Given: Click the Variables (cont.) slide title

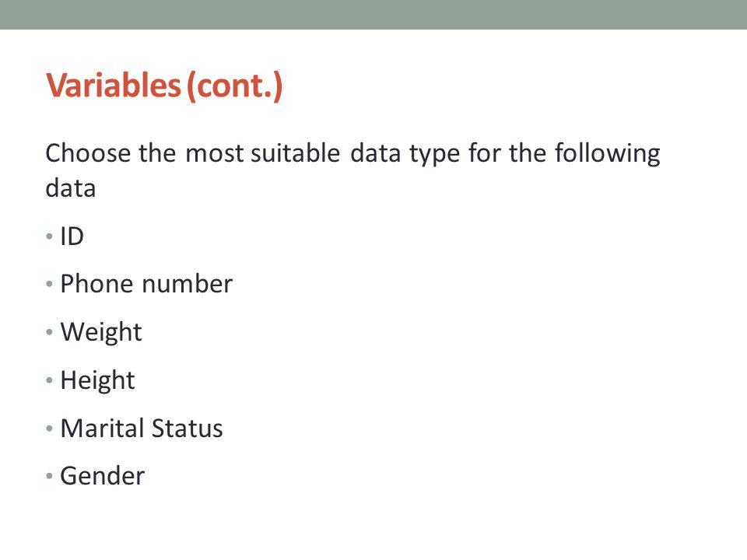Looking at the screenshot, I should pyautogui.click(x=164, y=86).
